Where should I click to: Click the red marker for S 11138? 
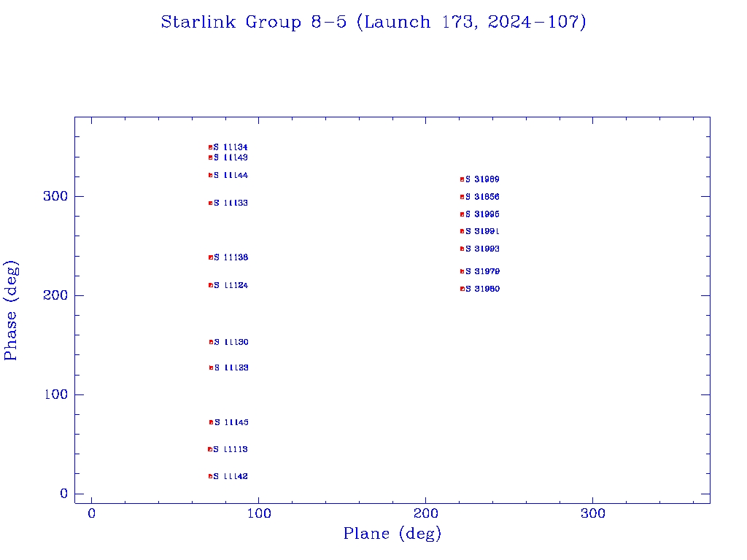pyautogui.click(x=210, y=257)
